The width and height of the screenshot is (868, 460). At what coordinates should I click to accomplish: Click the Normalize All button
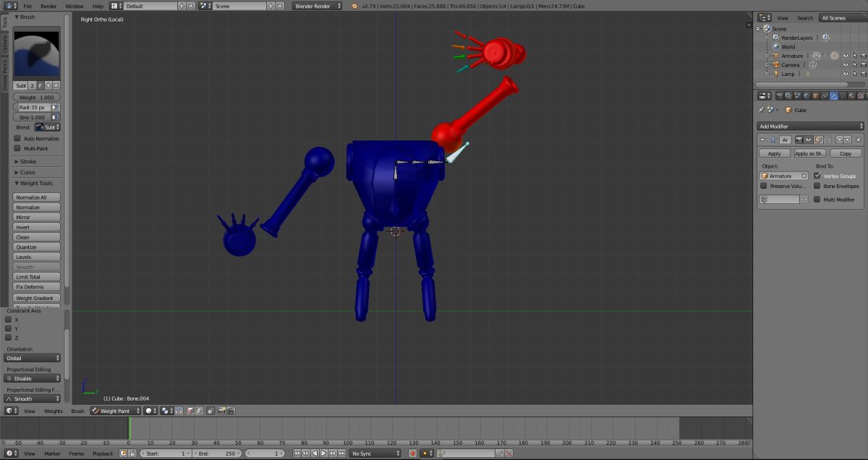click(x=36, y=197)
